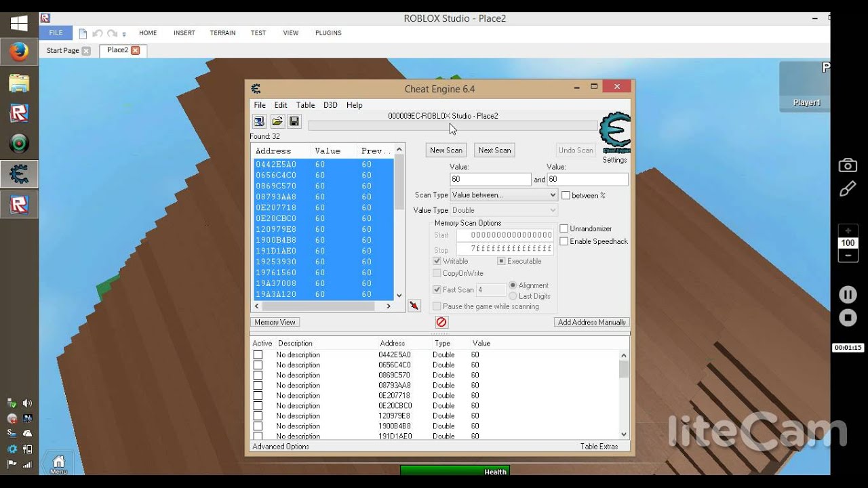Click the Windows Start button
The image size is (868, 488).
(19, 24)
